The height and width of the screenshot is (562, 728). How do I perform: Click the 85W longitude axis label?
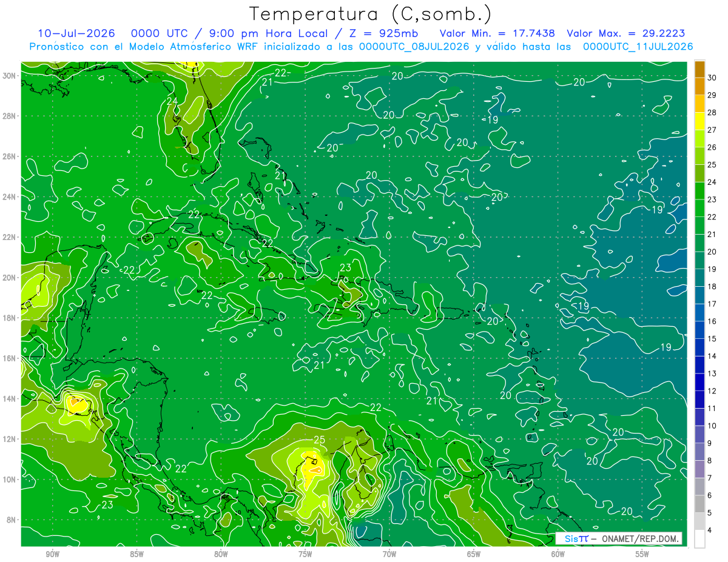(x=136, y=554)
